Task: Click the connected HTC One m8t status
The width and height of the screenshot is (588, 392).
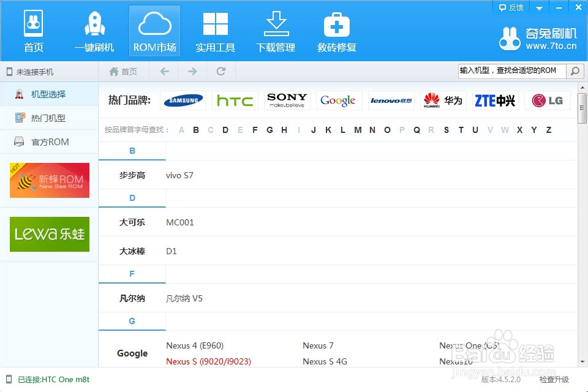Action: [x=54, y=379]
